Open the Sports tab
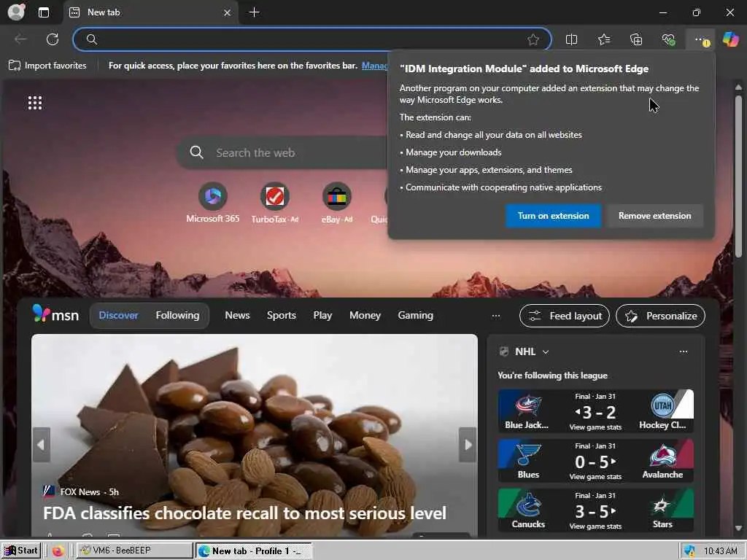Image resolution: width=747 pixels, height=560 pixels. pos(281,315)
